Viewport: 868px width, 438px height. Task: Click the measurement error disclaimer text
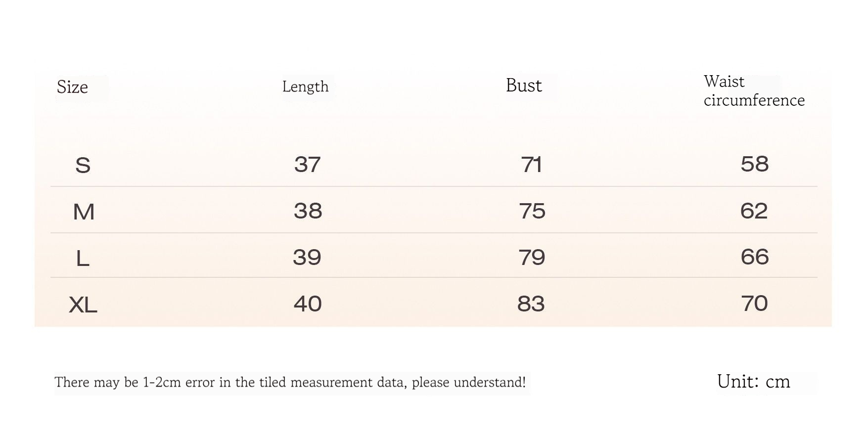(290, 383)
